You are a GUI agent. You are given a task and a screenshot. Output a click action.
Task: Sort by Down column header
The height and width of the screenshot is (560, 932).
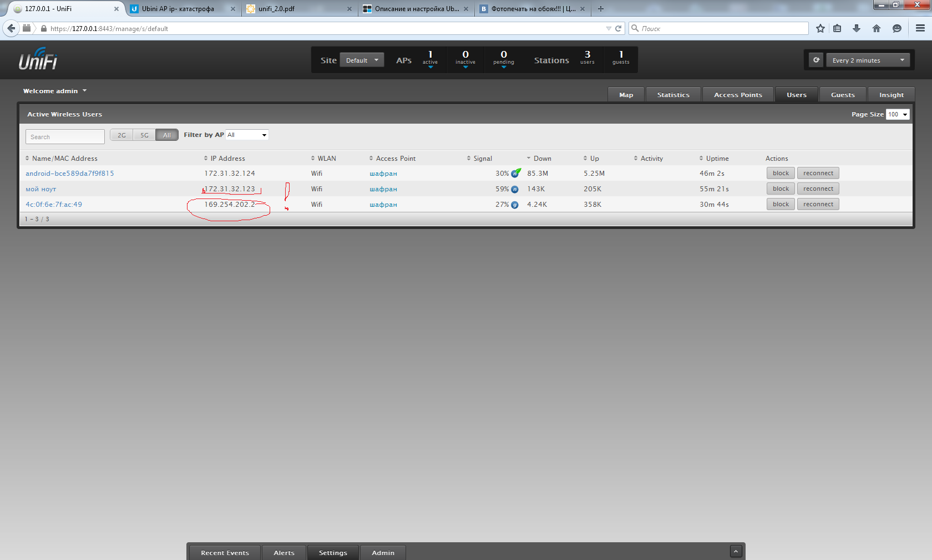539,159
